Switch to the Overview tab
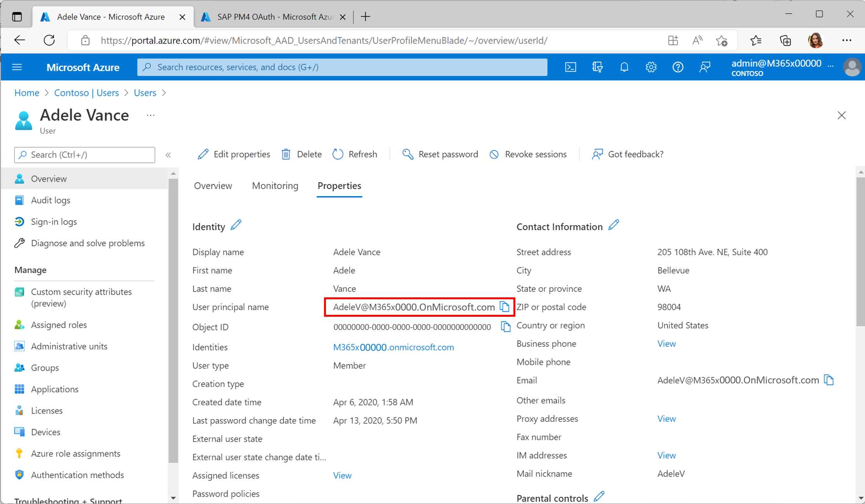 [213, 185]
